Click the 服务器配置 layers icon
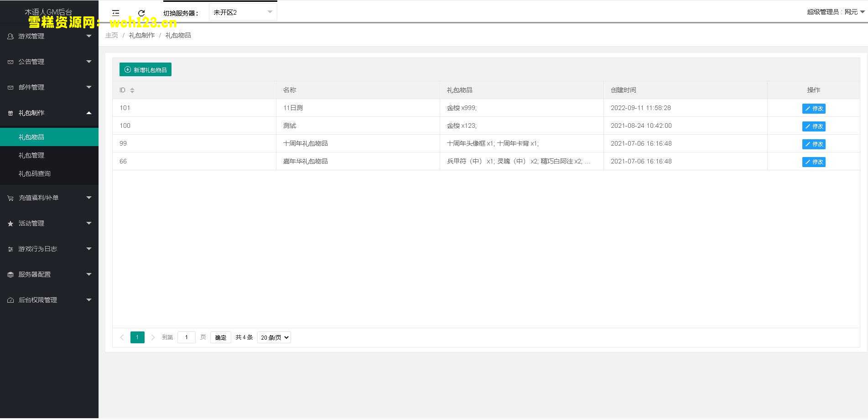Screen dimensions: 868x420 click(10, 274)
